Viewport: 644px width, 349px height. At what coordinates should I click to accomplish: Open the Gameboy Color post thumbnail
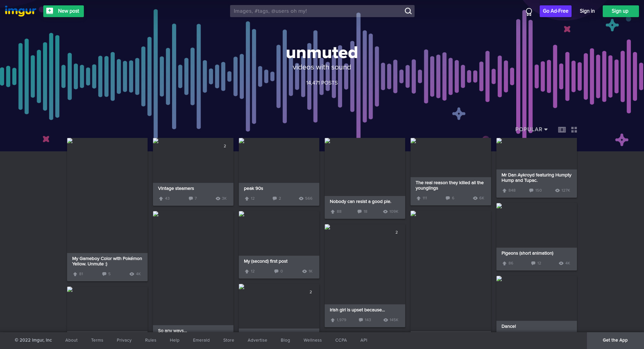tap(107, 195)
